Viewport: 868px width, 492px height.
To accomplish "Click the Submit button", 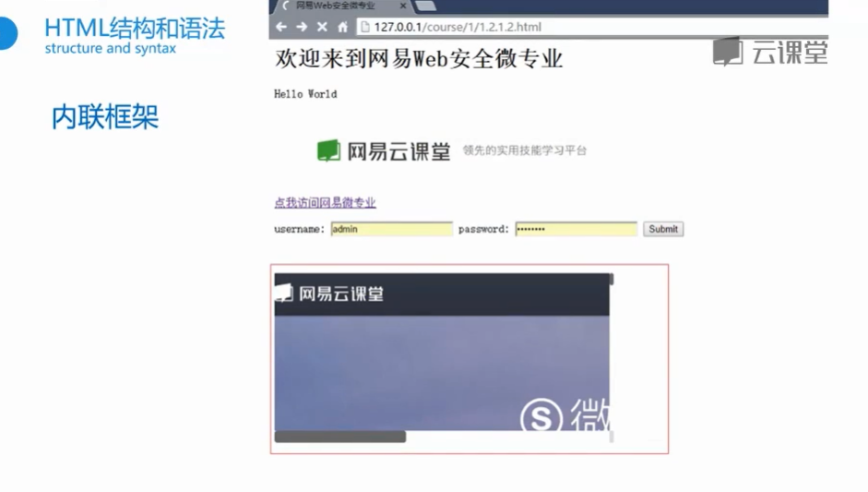I will 663,229.
